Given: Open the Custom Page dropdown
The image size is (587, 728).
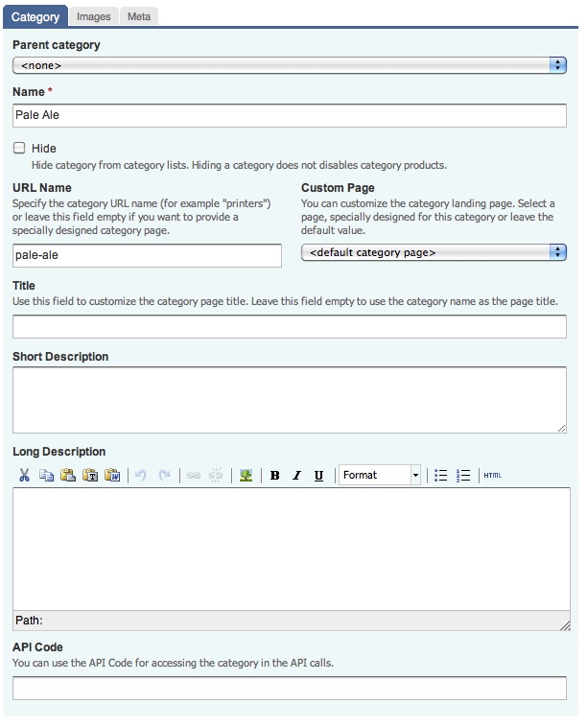Looking at the screenshot, I should tap(434, 252).
